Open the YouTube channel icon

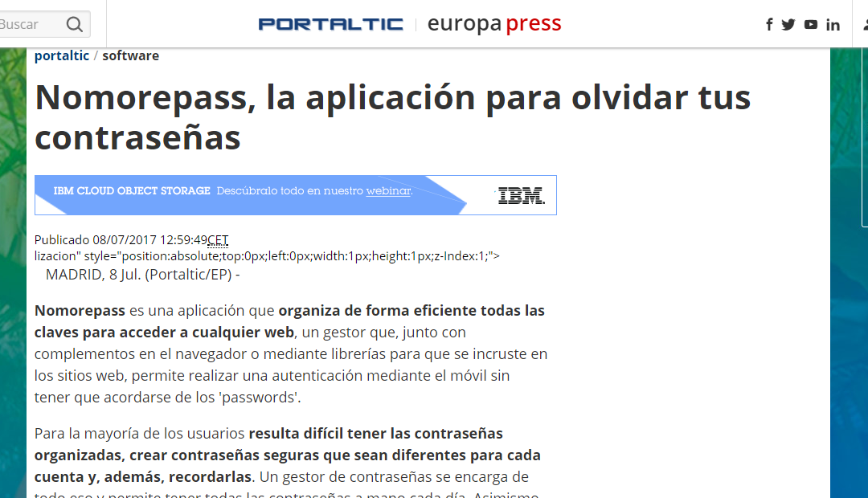[x=811, y=24]
